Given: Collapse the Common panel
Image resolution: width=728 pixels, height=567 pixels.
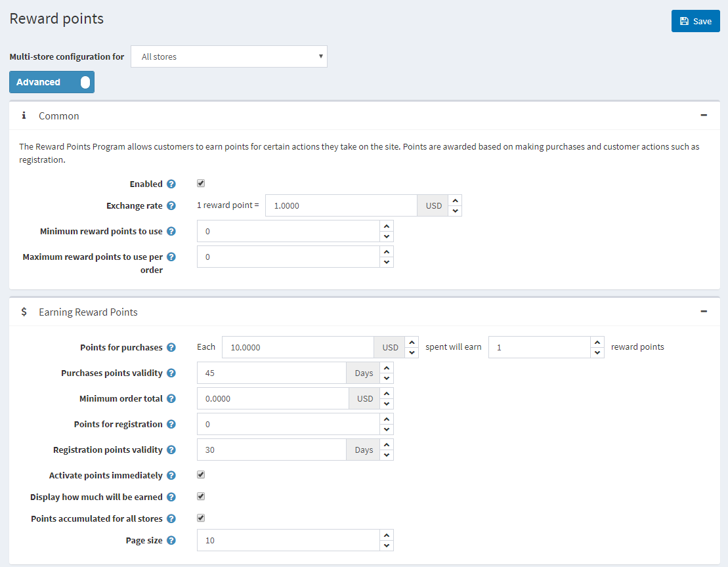Looking at the screenshot, I should (x=704, y=115).
